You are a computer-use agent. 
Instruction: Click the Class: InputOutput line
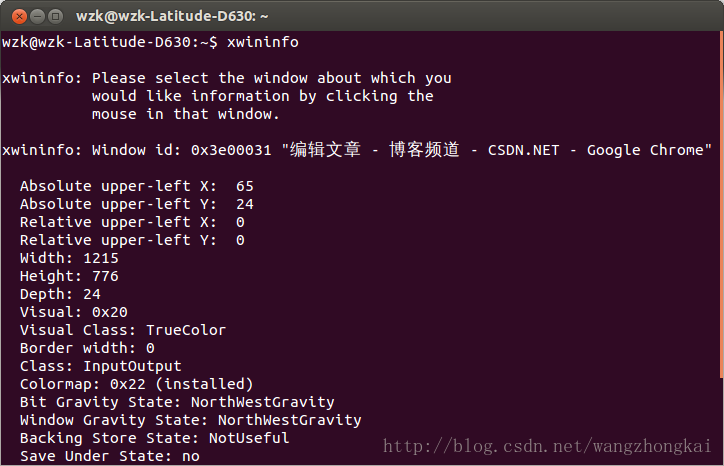point(101,366)
